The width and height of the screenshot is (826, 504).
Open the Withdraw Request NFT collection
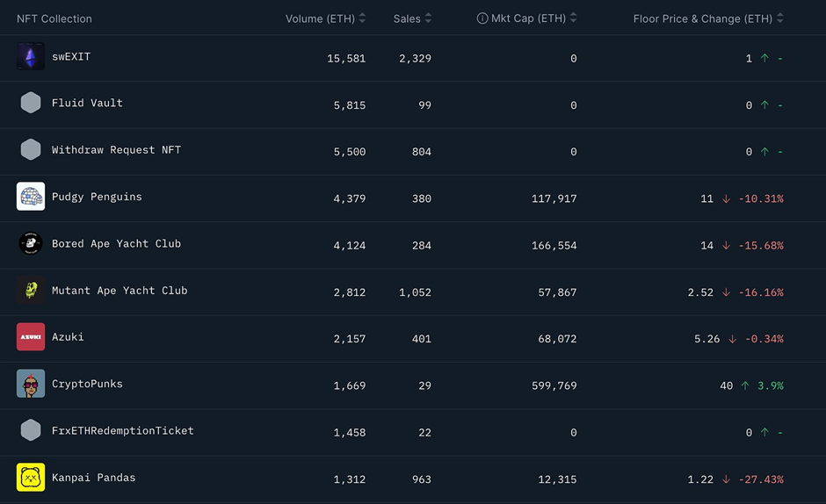116,150
